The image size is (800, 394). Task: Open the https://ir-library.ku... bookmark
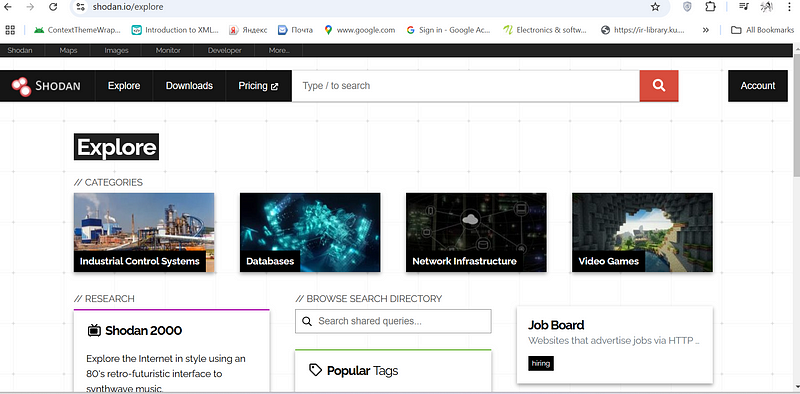[643, 30]
